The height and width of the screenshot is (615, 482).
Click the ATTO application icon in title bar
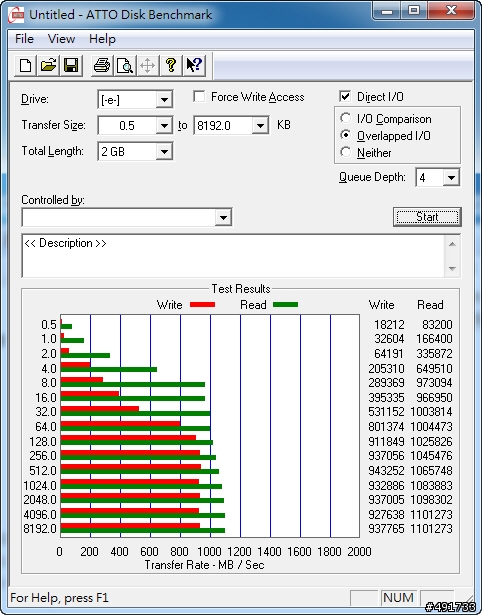point(16,15)
